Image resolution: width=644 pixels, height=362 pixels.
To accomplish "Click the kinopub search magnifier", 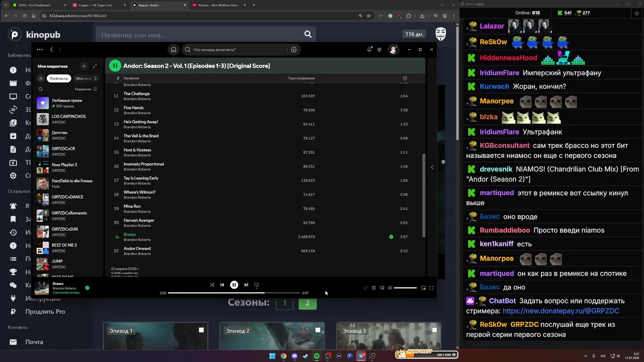I will pyautogui.click(x=308, y=34).
